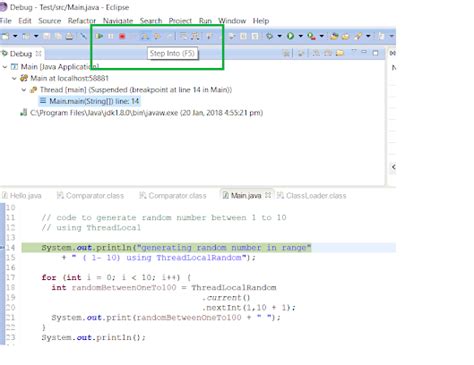Image resolution: width=474 pixels, height=365 pixels.
Task: Toggle the Use Step Filters icon
Action: click(x=195, y=36)
